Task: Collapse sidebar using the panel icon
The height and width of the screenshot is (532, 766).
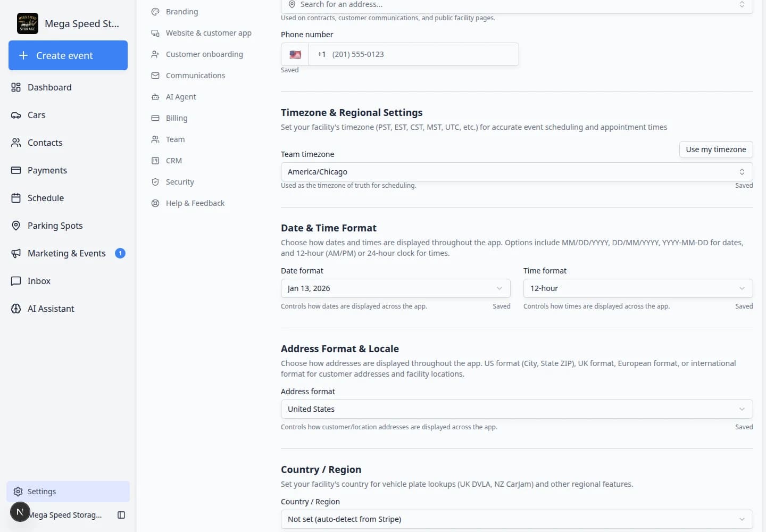Action: pyautogui.click(x=121, y=515)
